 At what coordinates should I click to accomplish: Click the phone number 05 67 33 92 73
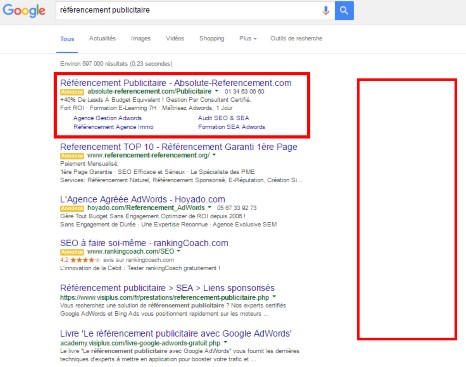click(237, 208)
